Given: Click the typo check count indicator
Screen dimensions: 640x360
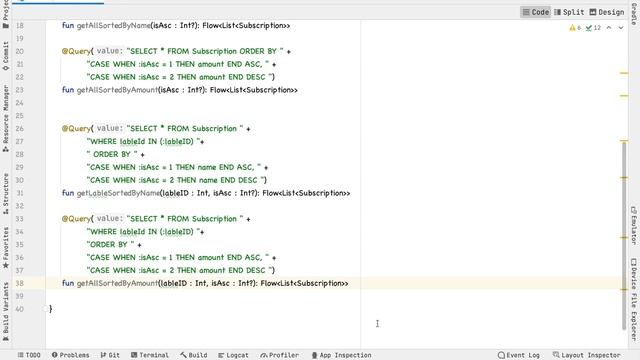Looking at the screenshot, I should pyautogui.click(x=593, y=28).
